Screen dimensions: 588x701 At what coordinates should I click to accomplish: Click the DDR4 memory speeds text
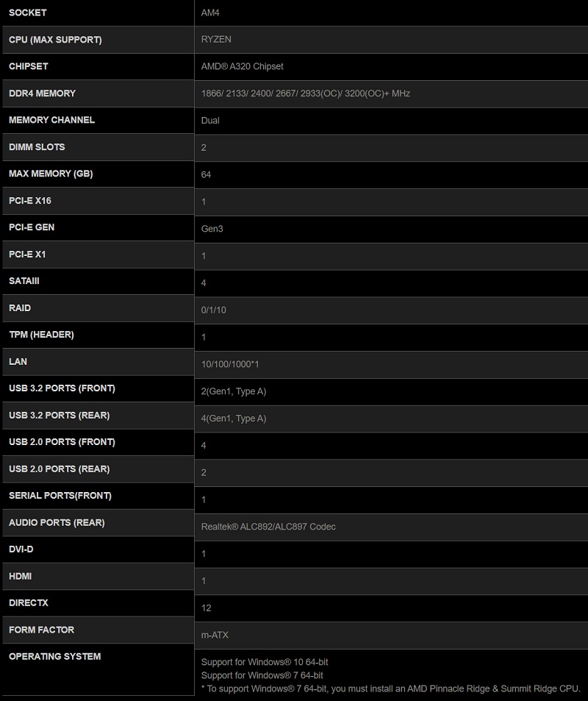(305, 93)
